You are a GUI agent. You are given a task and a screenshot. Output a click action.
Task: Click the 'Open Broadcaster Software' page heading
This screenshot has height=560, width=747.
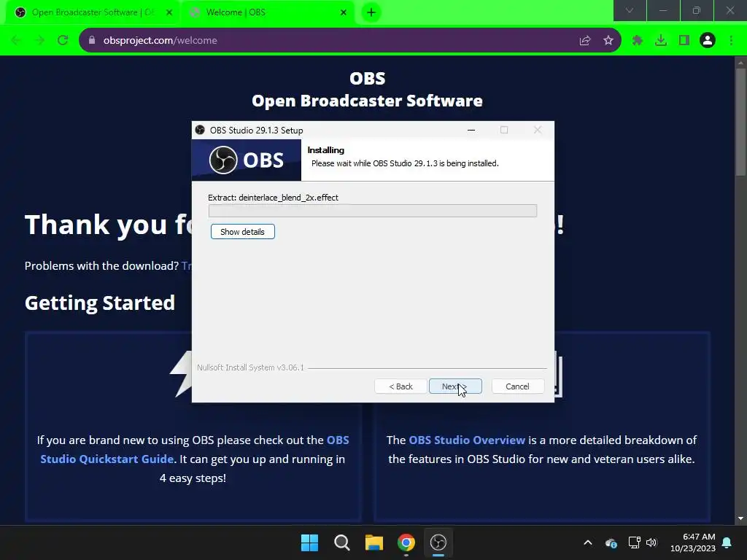pos(368,101)
